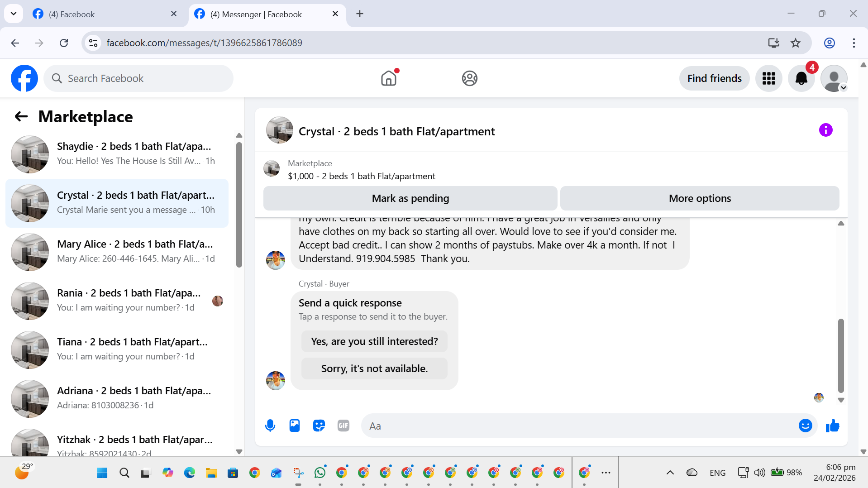
Task: Open a new browser tab
Action: click(360, 14)
